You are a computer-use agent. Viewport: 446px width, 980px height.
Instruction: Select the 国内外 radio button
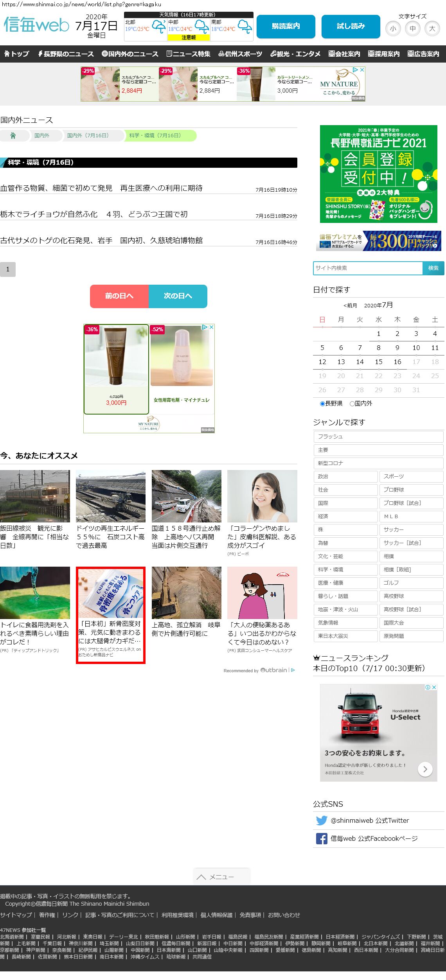coord(352,404)
